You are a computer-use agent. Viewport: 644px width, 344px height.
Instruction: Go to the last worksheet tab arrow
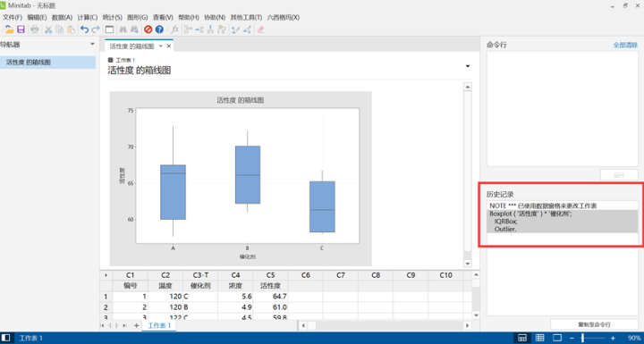pos(124,325)
